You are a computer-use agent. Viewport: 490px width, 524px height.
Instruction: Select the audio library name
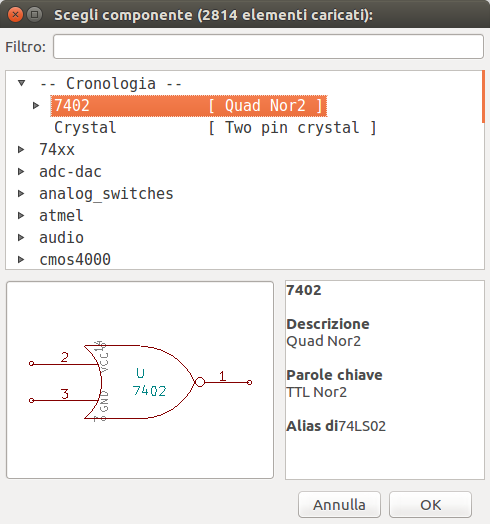(x=61, y=238)
